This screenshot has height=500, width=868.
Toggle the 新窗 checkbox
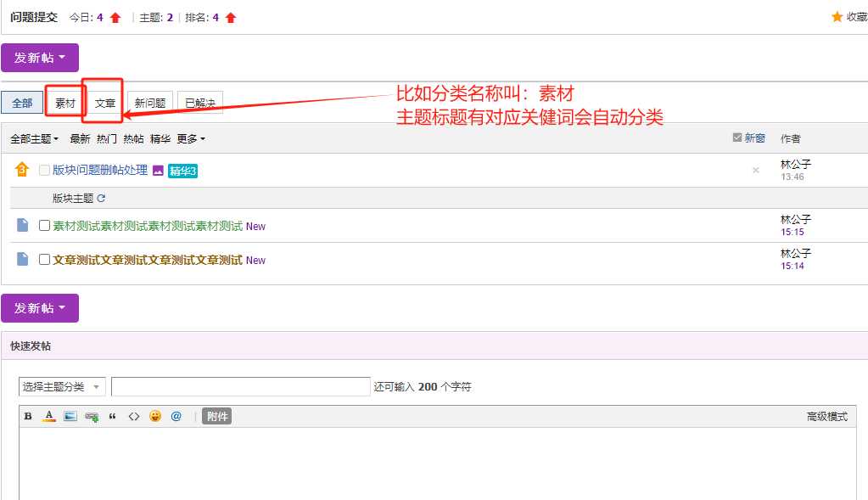(x=736, y=138)
